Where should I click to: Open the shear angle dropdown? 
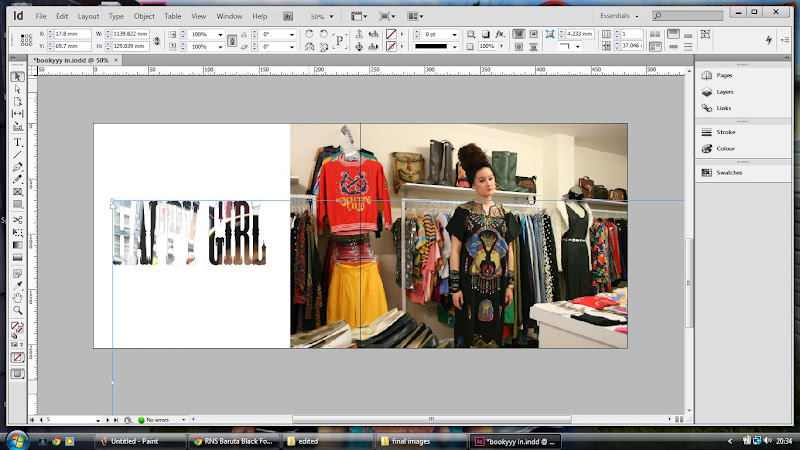(292, 46)
